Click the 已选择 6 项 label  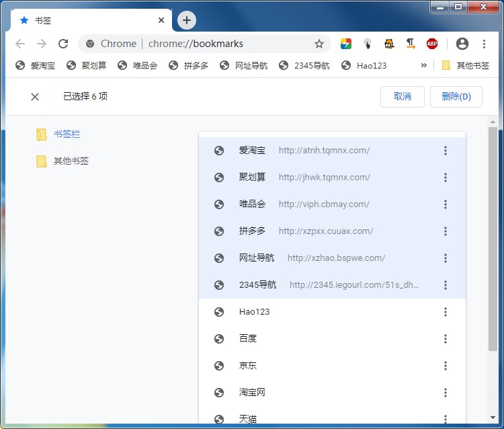click(85, 96)
